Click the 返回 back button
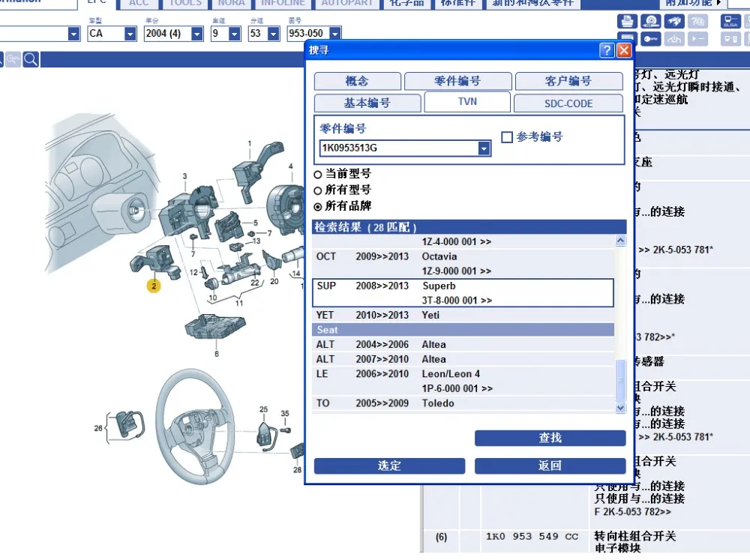Screen dimensions: 750x560 click(550, 466)
